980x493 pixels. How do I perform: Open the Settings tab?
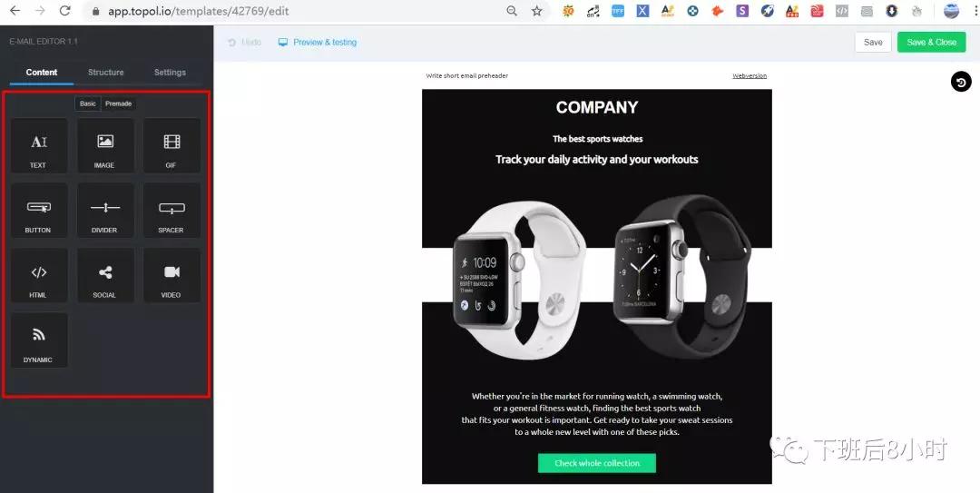tap(170, 73)
